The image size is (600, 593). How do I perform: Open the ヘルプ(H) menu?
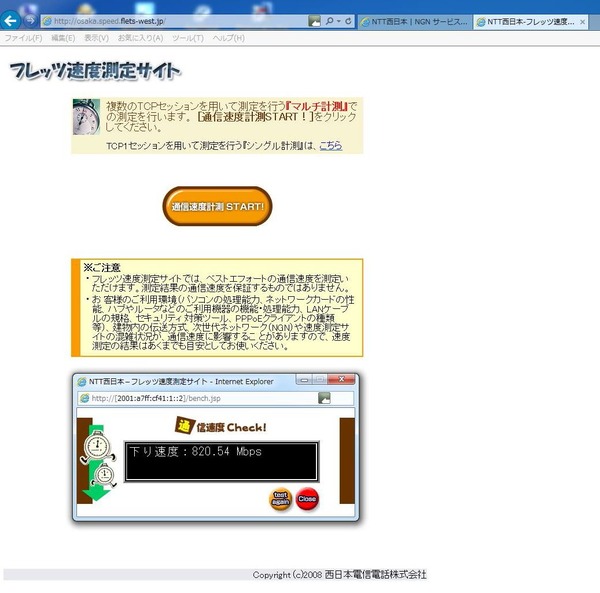228,38
